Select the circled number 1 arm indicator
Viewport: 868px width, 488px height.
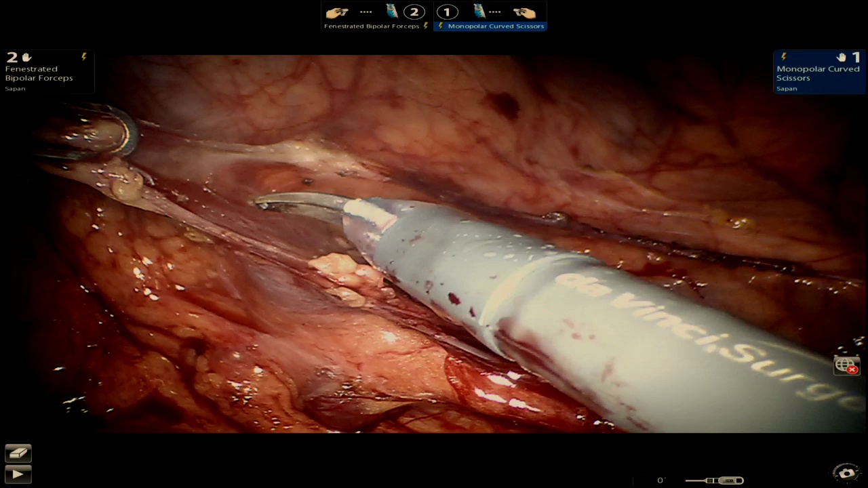(447, 12)
